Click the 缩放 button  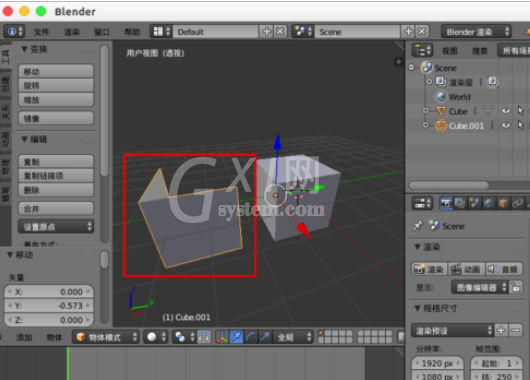(56, 100)
